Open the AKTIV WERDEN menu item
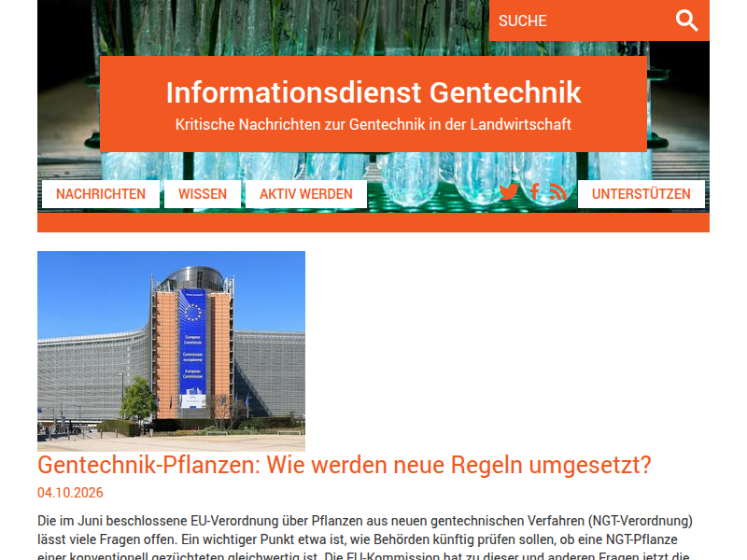Viewport: 747px width, 560px height. 306,194
